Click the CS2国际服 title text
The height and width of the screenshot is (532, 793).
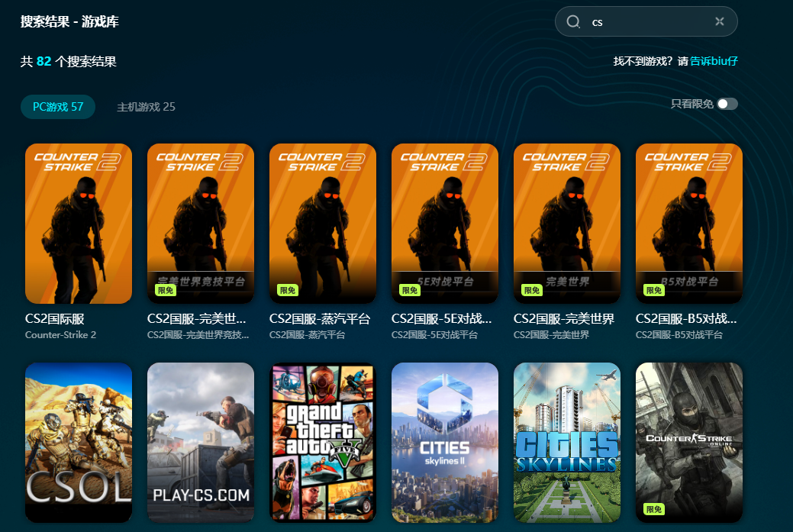pyautogui.click(x=55, y=318)
